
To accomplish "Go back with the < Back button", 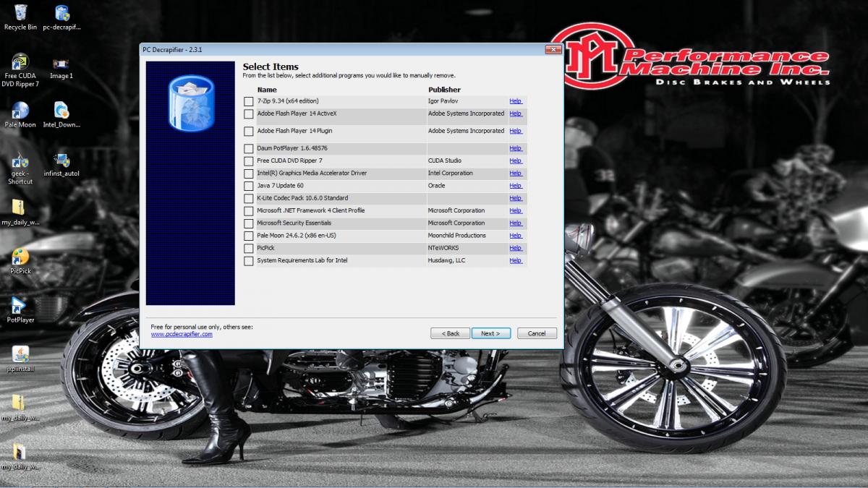I will point(450,333).
